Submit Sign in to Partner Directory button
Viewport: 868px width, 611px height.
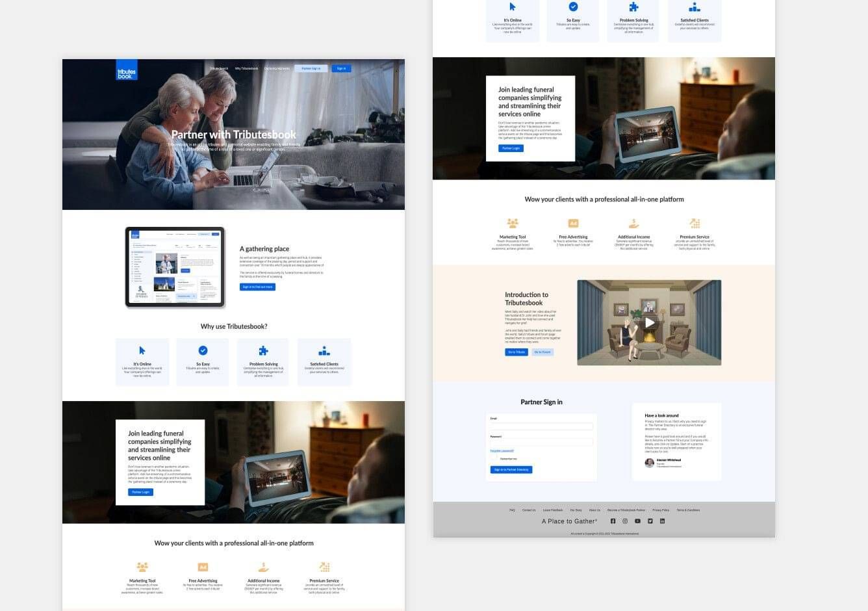(x=511, y=469)
